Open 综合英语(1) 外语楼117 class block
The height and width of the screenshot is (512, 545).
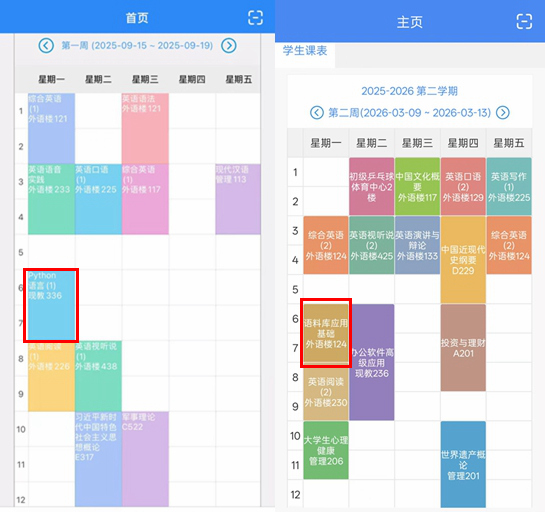145,199
